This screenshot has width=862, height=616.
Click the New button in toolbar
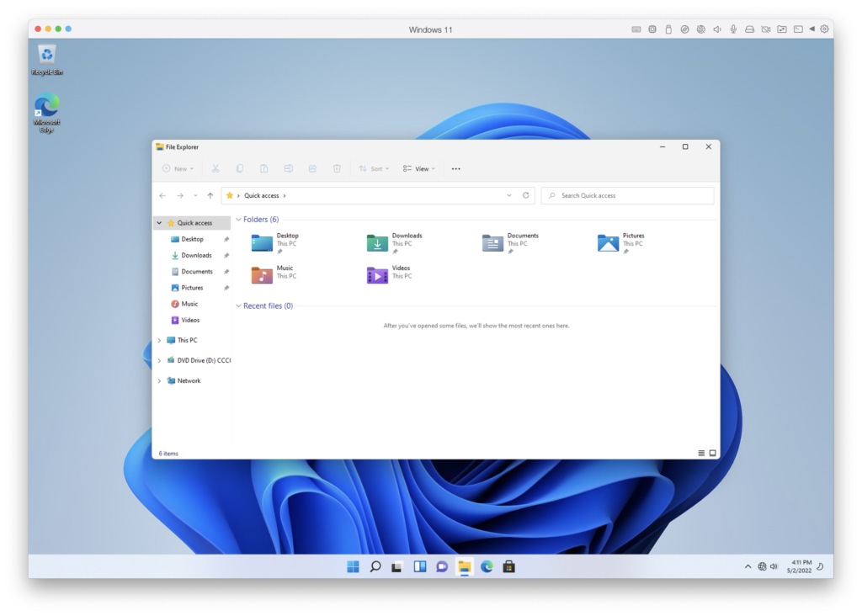click(x=178, y=169)
